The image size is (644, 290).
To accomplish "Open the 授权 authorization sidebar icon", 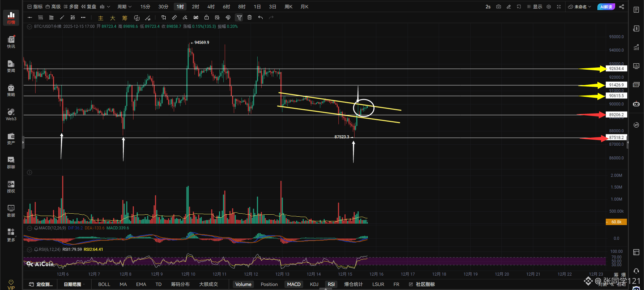I will pyautogui.click(x=11, y=187).
